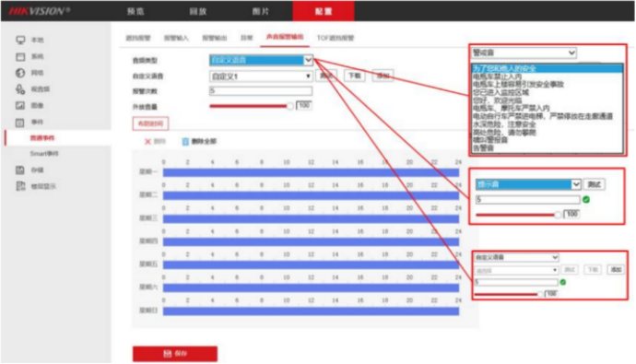Open the 本地 local settings monitor icon
The height and width of the screenshot is (364, 636).
[20, 40]
